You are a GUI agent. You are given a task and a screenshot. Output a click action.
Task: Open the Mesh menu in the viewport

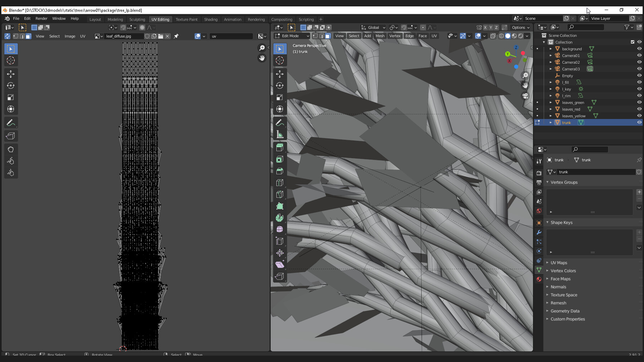380,36
